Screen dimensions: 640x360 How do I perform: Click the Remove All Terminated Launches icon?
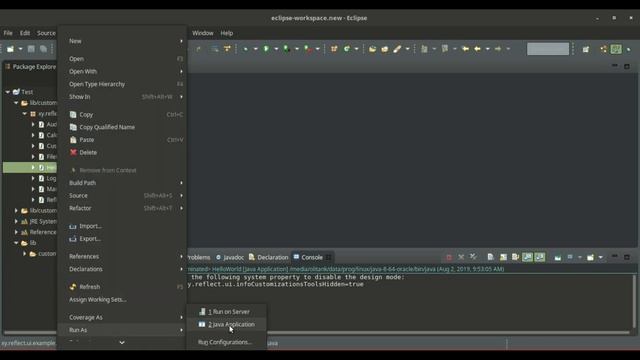(x=473, y=257)
